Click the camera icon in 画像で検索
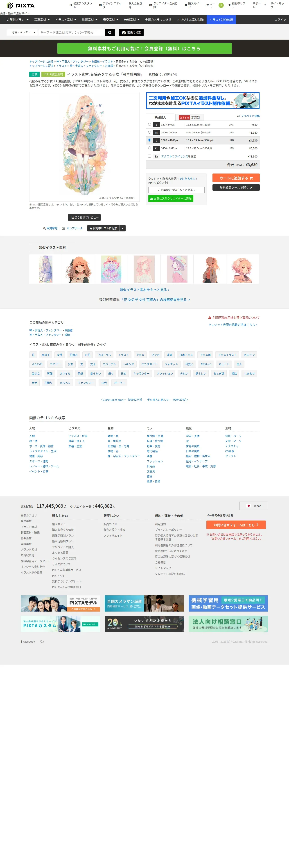Screen dimensions: 289x868 click(124, 33)
